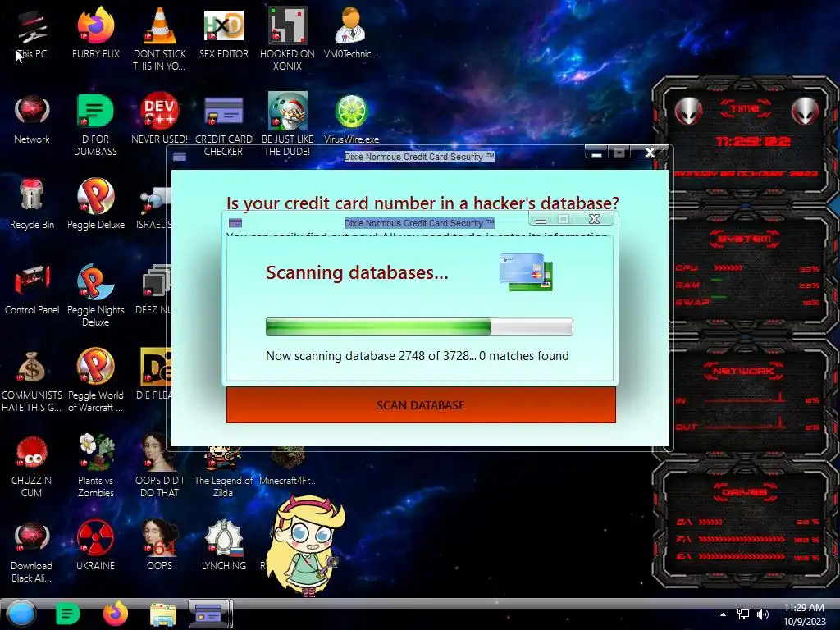This screenshot has width=840, height=630.
Task: Click the volume speaker tray icon
Action: [762, 614]
